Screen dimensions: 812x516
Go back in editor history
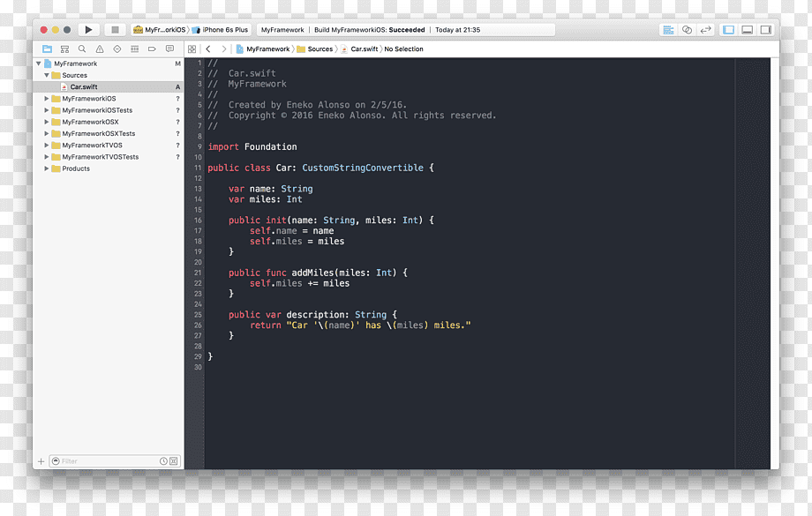[208, 49]
